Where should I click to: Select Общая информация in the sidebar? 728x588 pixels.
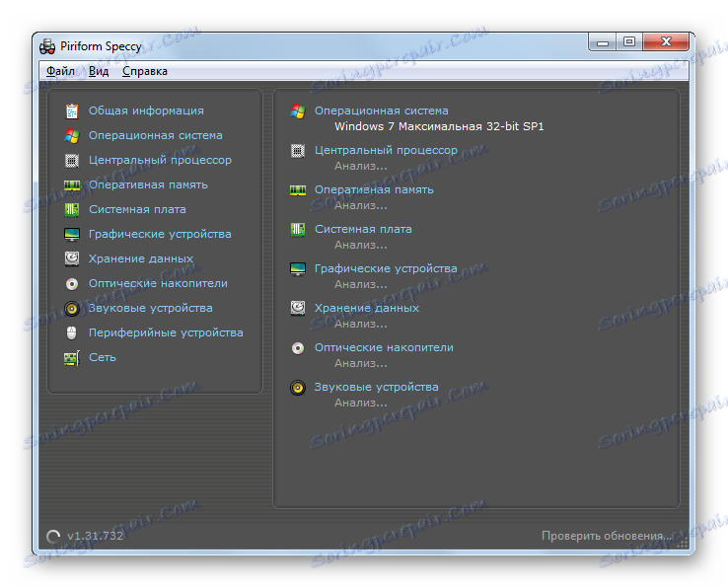pos(146,110)
